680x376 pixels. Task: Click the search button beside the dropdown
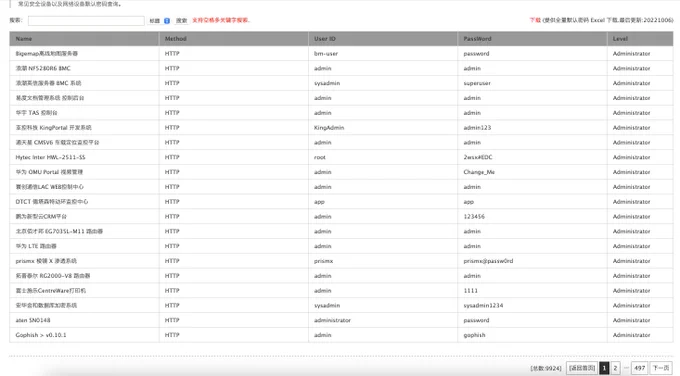pos(181,21)
